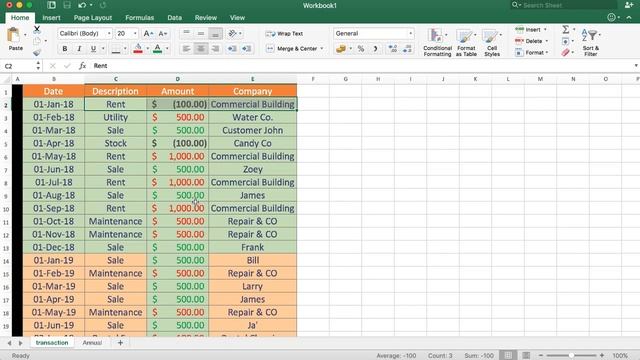Click the Clear eraser icon

pyautogui.click(x=565, y=53)
